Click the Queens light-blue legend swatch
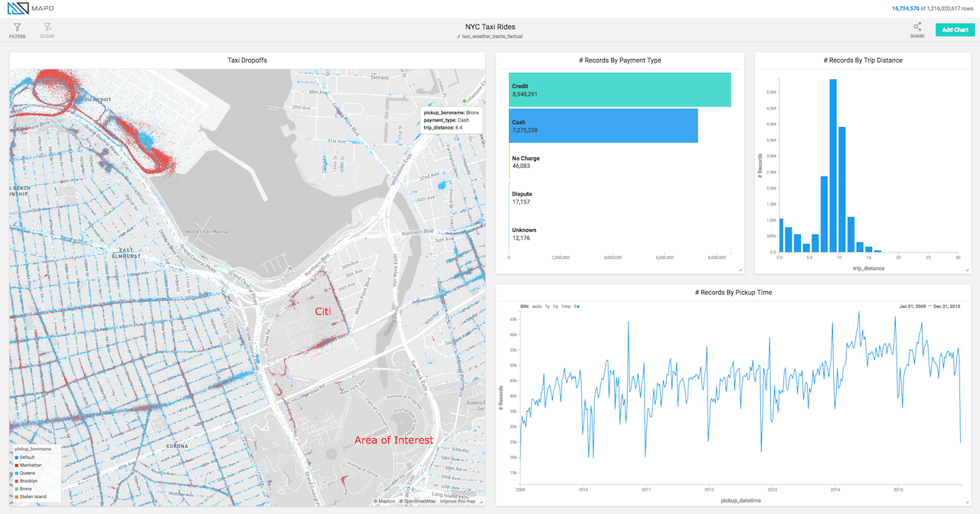Viewport: 980px width, 514px height. click(16, 473)
